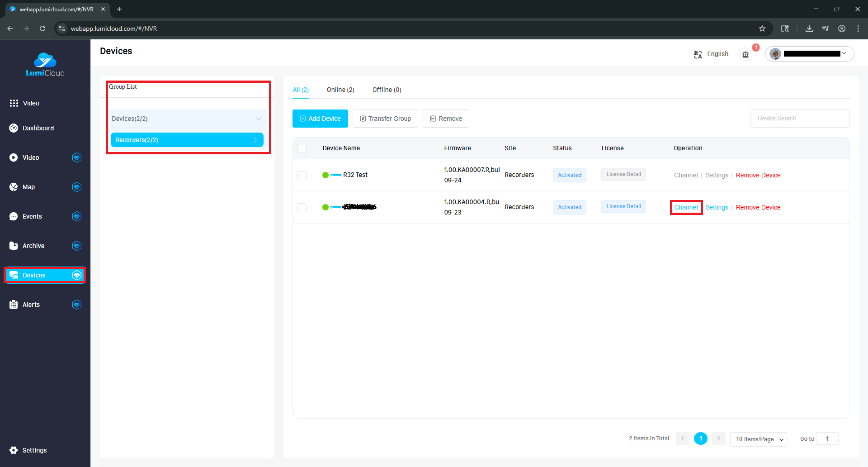This screenshot has height=467, width=868.
Task: Click the Device Search field
Action: pyautogui.click(x=799, y=119)
